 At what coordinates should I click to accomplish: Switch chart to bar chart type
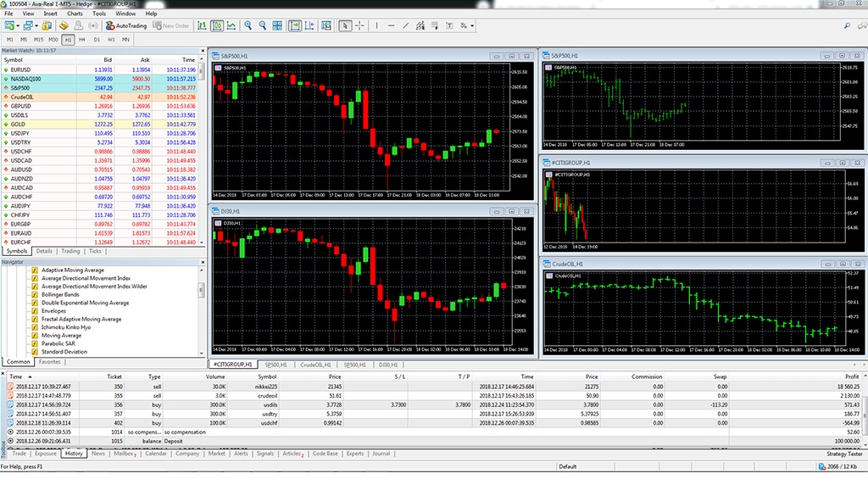[202, 25]
